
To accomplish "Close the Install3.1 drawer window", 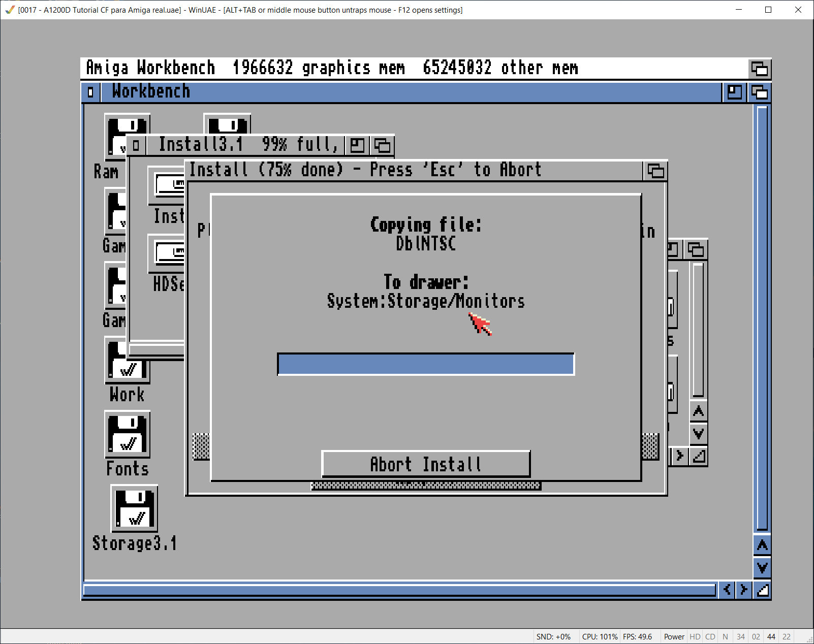I will click(x=136, y=145).
